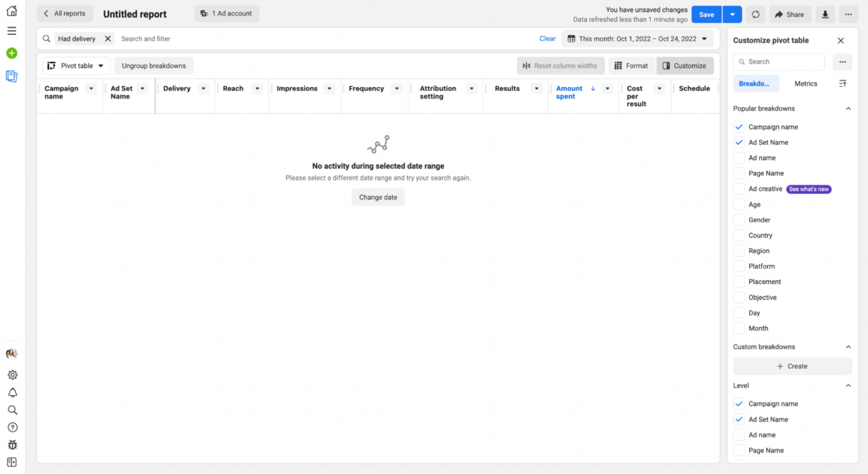Remove the Had delivery filter chip

tap(108, 38)
